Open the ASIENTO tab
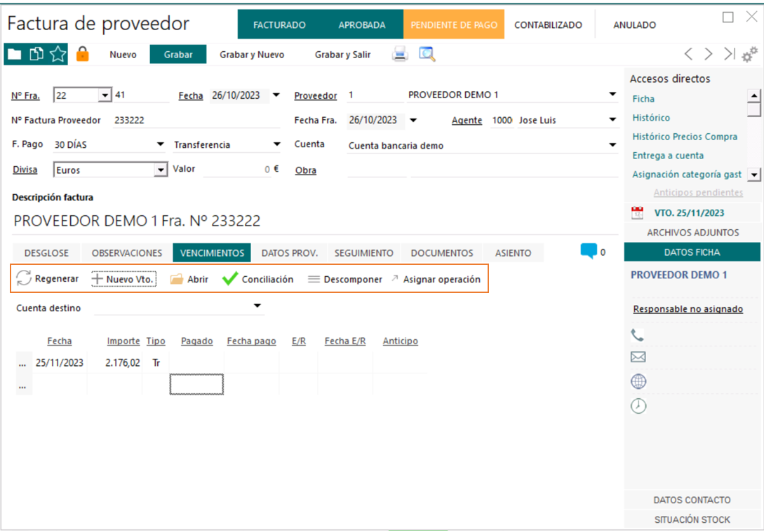The width and height of the screenshot is (764, 532). click(513, 252)
